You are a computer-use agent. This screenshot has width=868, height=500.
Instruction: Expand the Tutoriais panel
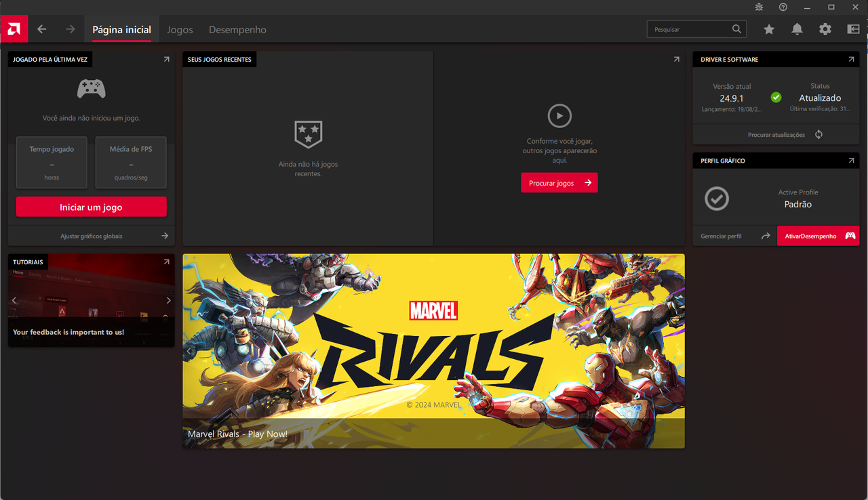click(x=167, y=262)
